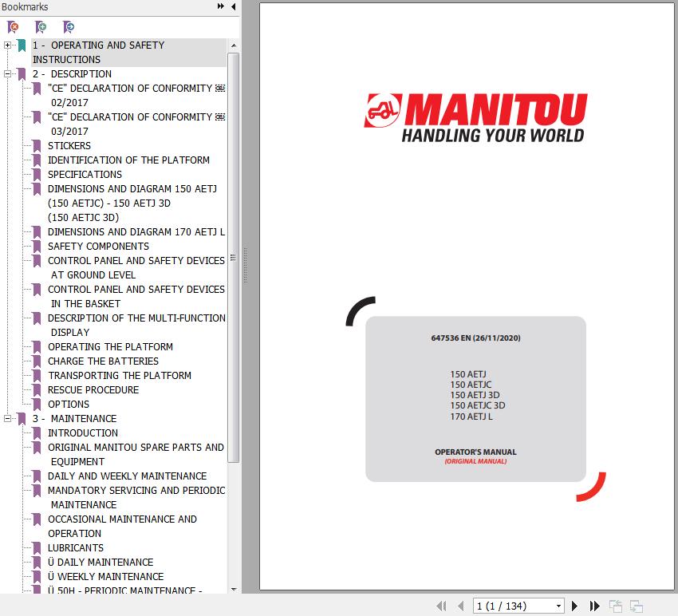This screenshot has height=616, width=678.
Task: Collapse the Bookmarks panel with the left arrow
Action: coord(234,6)
